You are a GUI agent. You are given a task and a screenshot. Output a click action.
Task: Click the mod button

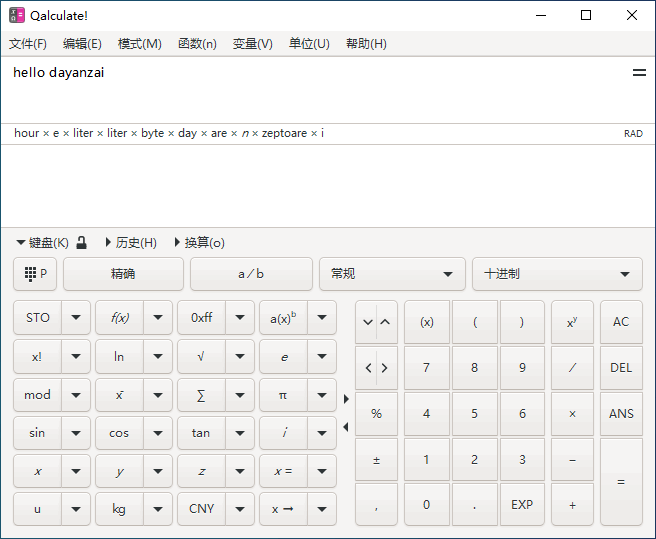point(38,395)
